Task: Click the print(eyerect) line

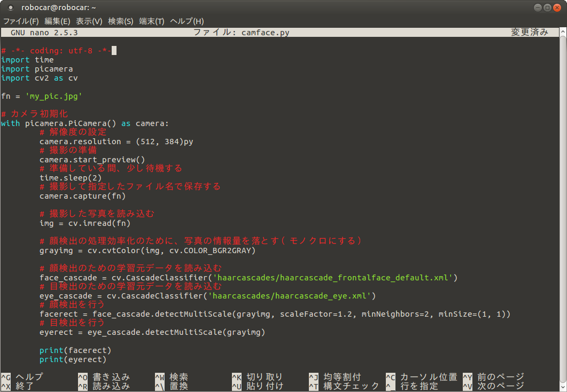Action: tap(73, 359)
